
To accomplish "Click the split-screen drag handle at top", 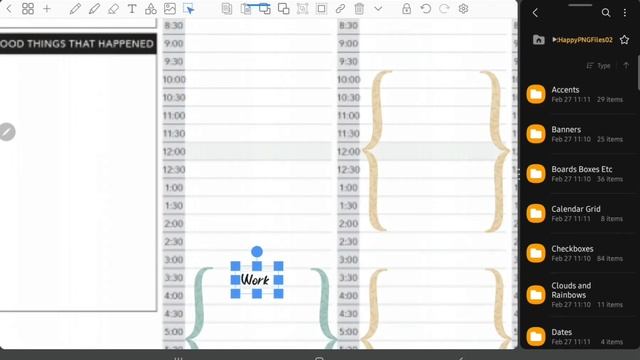I will (x=580, y=5).
